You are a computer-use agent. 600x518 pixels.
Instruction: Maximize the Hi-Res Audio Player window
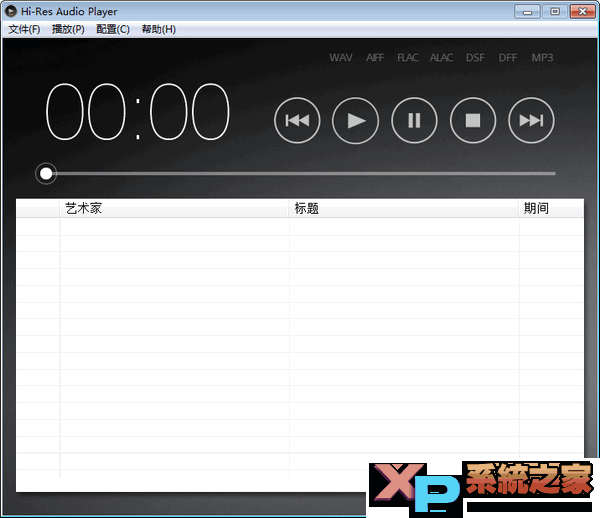(555, 11)
